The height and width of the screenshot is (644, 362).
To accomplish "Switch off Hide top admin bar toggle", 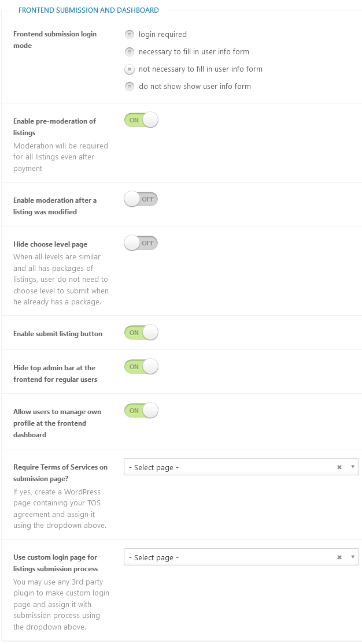I will pos(141,367).
